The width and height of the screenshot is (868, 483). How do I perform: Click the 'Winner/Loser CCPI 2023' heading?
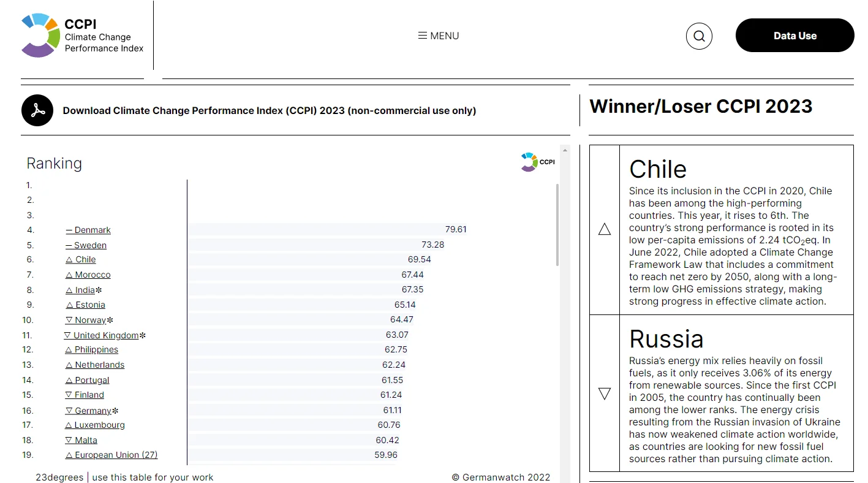[x=701, y=106]
